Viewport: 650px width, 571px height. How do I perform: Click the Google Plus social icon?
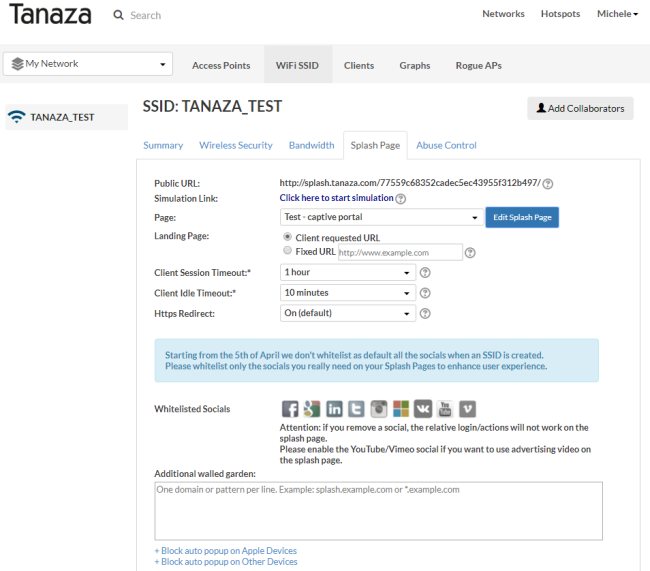(x=312, y=409)
